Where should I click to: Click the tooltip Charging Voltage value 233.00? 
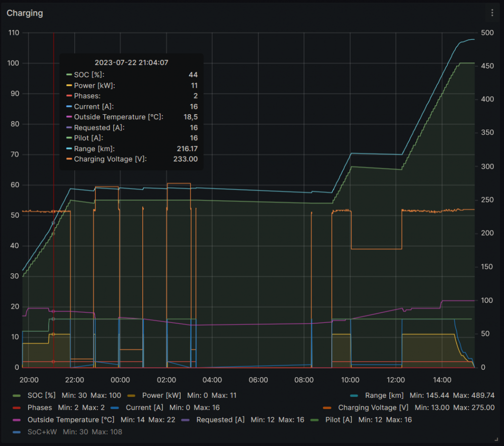click(186, 159)
